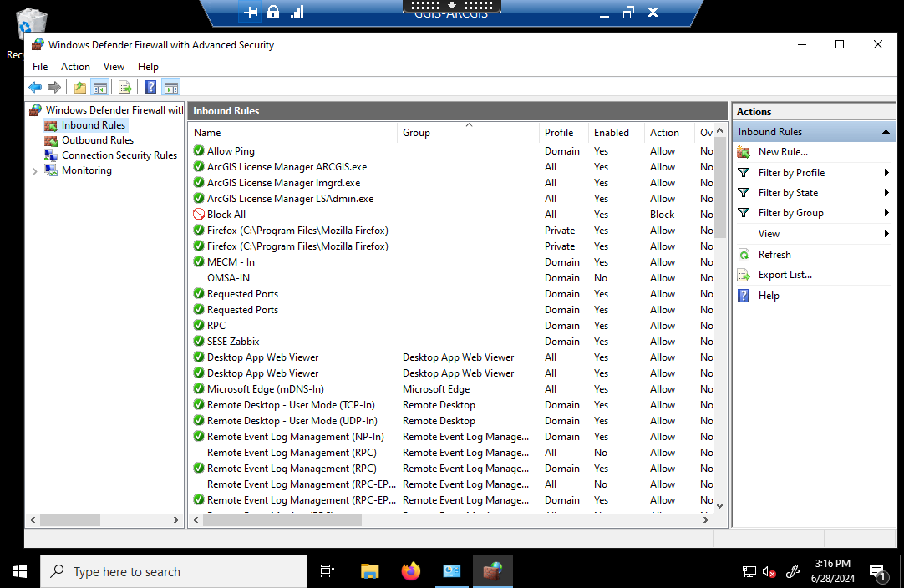This screenshot has width=904, height=588.
Task: Sort rules by the Enabled column
Action: (612, 133)
